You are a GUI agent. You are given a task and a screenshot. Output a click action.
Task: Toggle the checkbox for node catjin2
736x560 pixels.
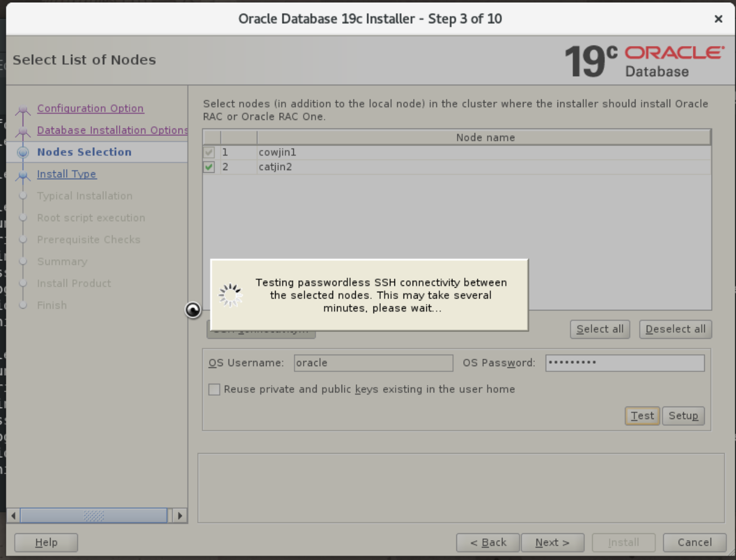click(209, 167)
